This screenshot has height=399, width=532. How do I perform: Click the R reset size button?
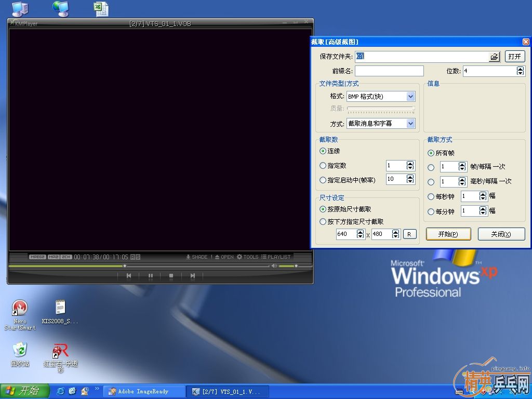coord(409,234)
